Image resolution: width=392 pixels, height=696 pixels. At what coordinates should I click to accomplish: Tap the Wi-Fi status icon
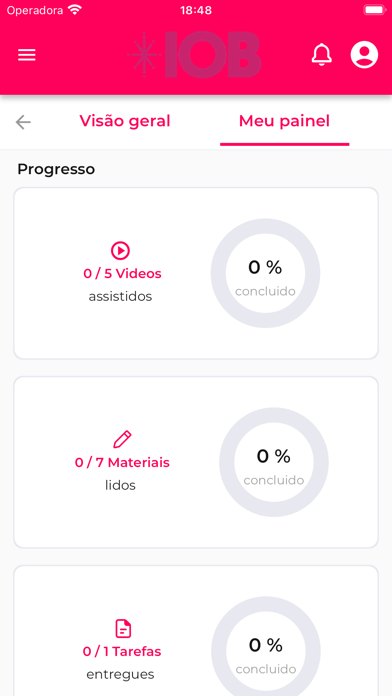75,10
